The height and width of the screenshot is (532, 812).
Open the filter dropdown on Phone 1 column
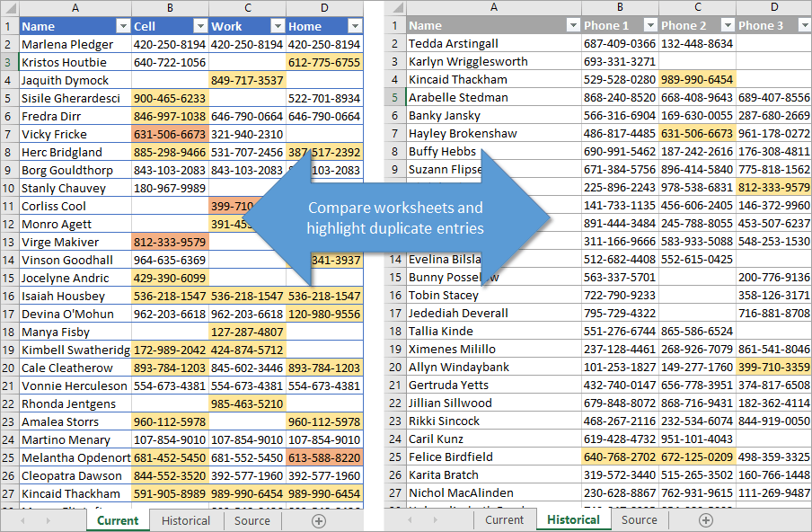[649, 25]
